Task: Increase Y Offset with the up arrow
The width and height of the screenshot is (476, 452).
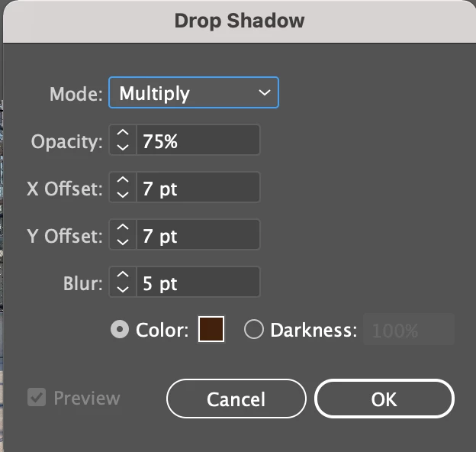Action: click(x=123, y=228)
